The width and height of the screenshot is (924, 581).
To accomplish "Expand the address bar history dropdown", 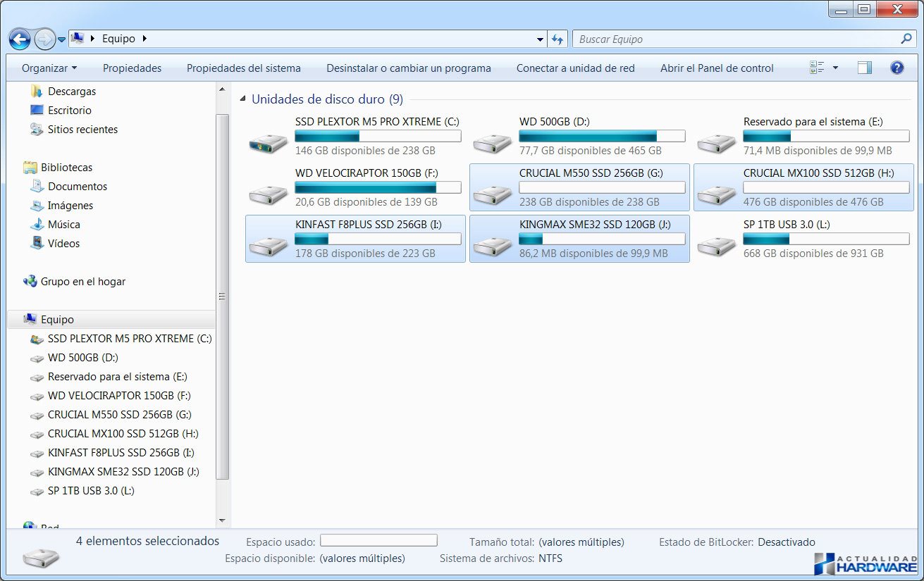I will coord(540,39).
